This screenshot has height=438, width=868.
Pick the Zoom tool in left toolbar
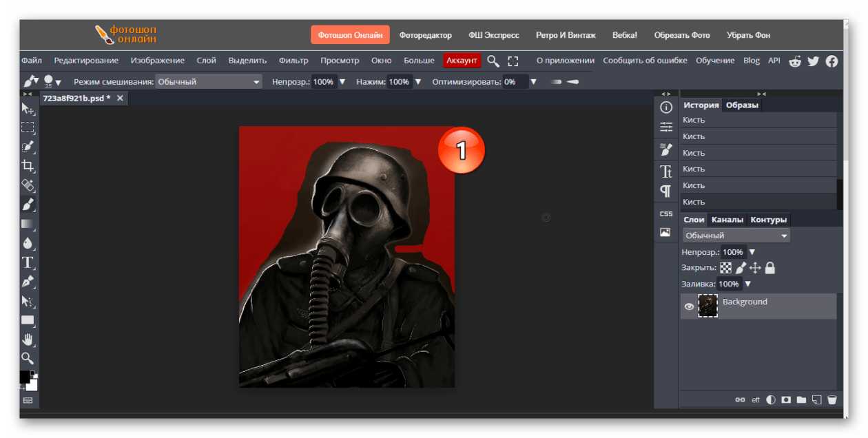[x=28, y=358]
